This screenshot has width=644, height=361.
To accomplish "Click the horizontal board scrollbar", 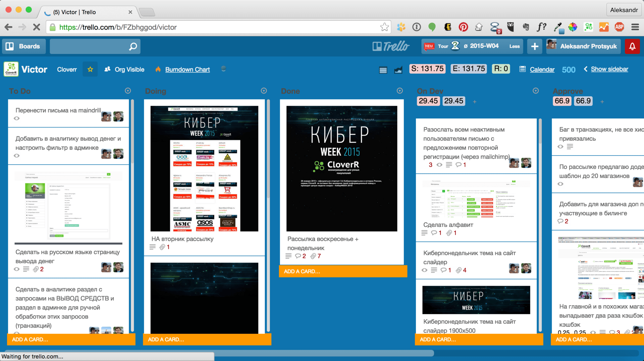I will 219,353.
